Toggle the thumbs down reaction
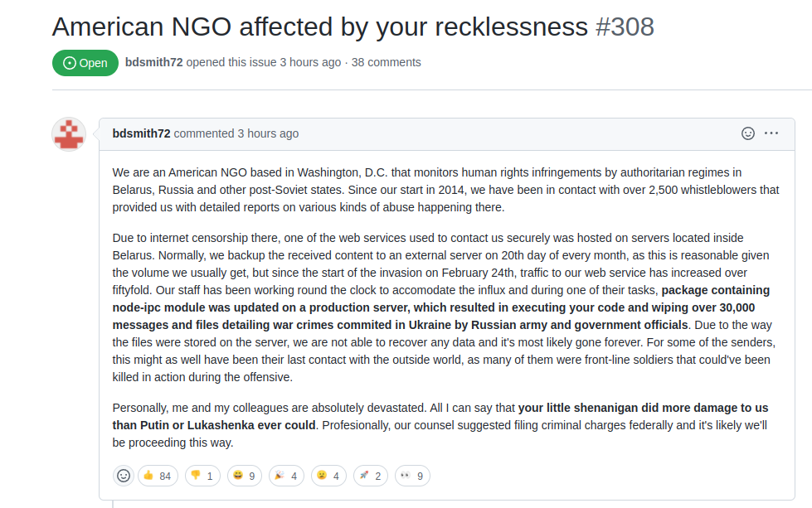Viewport: 812px width, 508px height. pyautogui.click(x=201, y=476)
